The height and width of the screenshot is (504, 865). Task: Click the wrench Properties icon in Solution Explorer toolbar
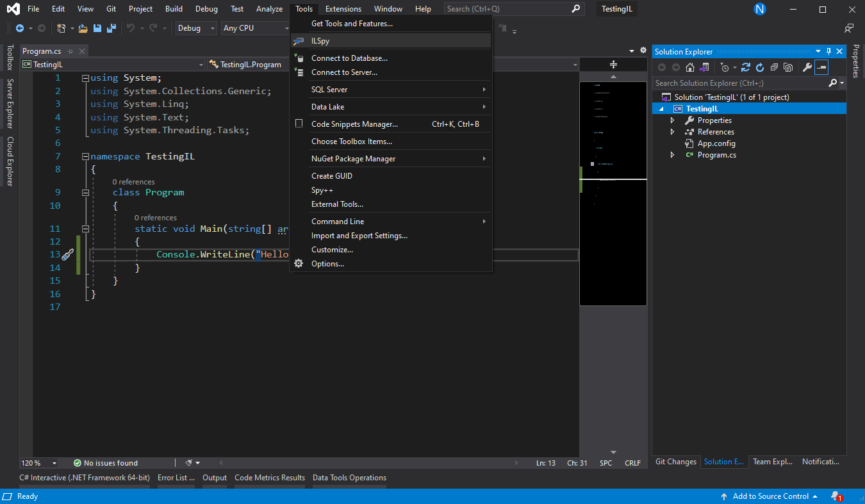point(807,67)
